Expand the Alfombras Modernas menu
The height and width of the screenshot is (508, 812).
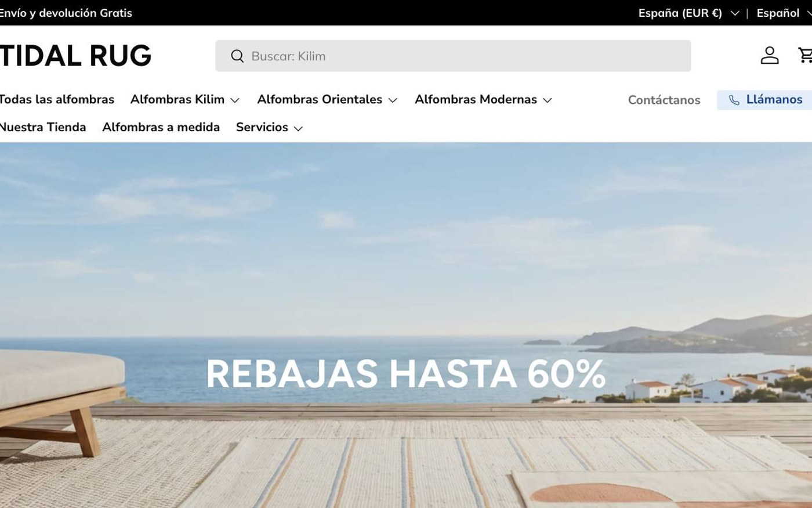click(483, 99)
